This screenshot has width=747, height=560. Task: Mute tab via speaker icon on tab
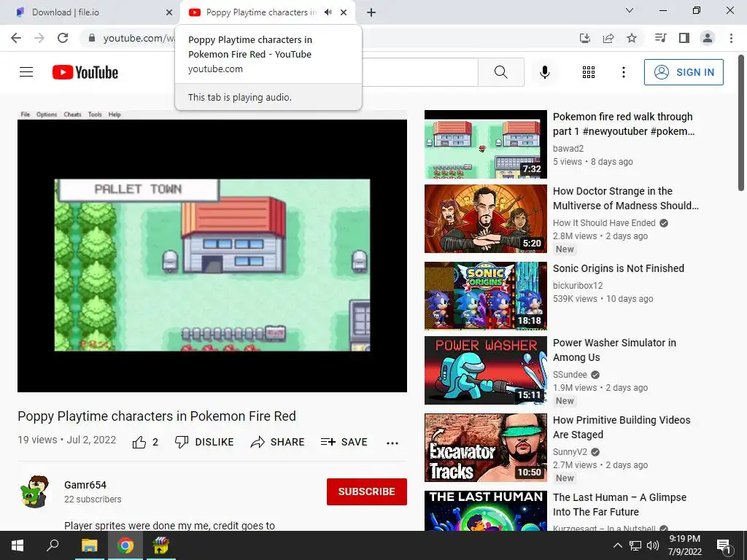328,12
